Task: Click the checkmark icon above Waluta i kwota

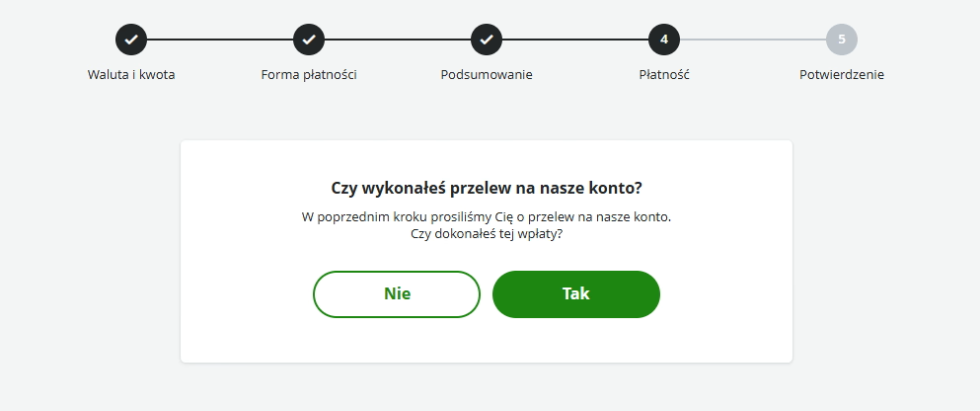Action: pyautogui.click(x=131, y=40)
